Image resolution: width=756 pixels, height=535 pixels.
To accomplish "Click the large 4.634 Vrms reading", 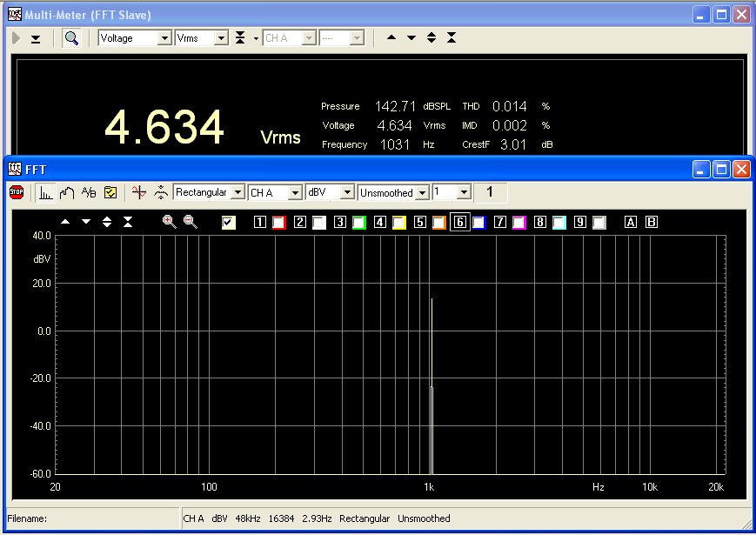I will (x=164, y=128).
